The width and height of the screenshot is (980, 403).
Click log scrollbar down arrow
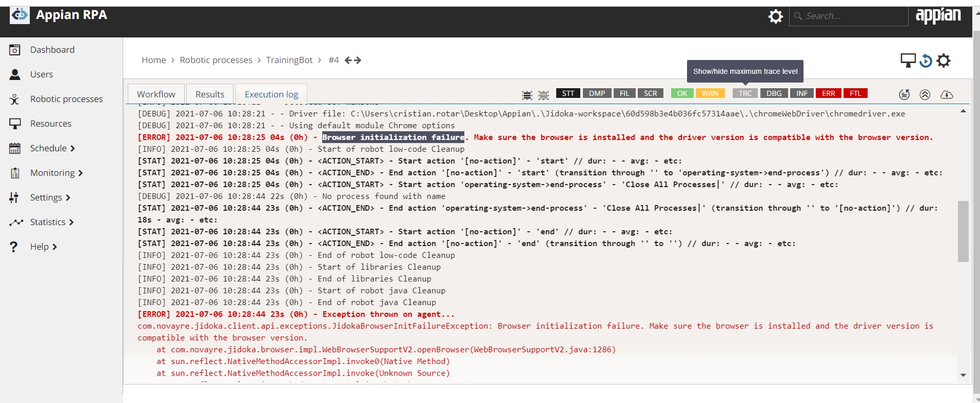[x=963, y=375]
